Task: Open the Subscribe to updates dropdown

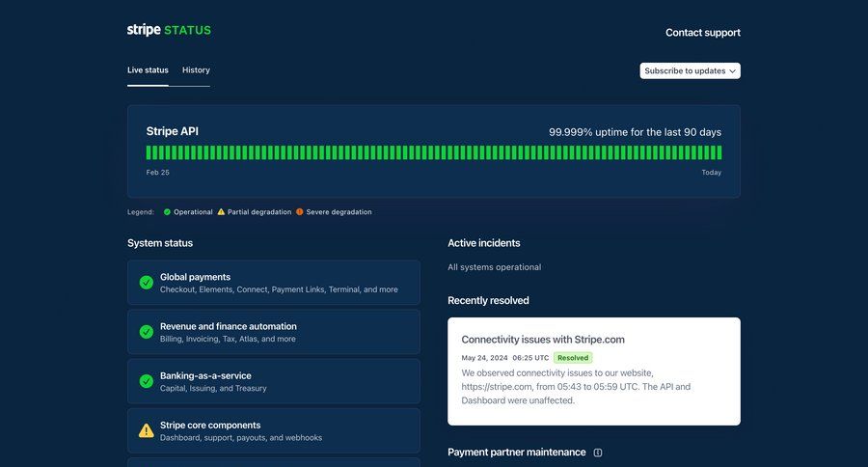Action: (690, 70)
